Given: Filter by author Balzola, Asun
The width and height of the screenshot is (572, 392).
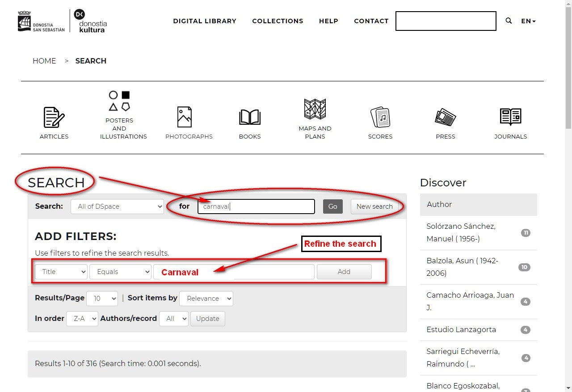Looking at the screenshot, I should (x=462, y=267).
